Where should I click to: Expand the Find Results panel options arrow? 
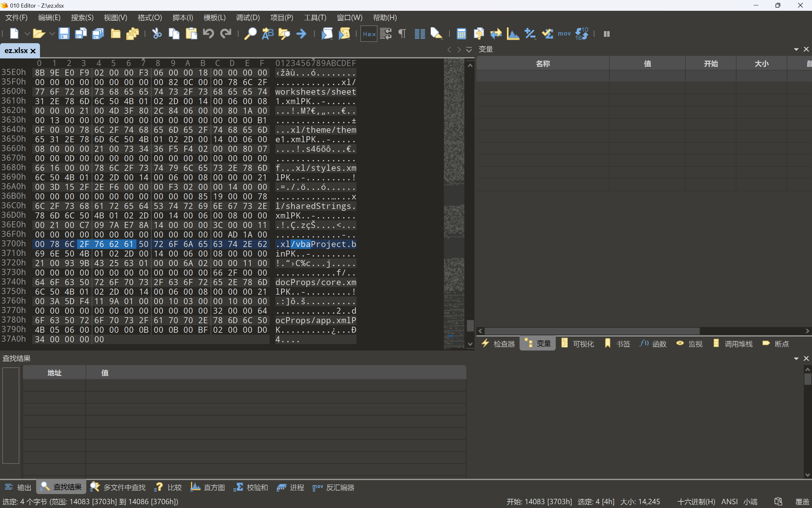tap(796, 358)
